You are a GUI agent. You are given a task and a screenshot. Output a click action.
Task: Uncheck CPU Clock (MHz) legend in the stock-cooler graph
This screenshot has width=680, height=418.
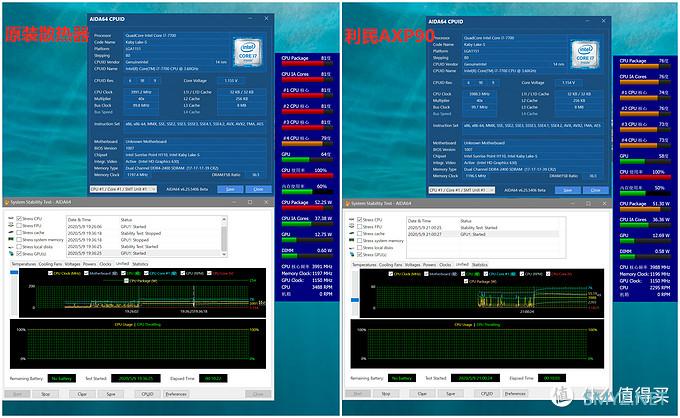[50, 273]
